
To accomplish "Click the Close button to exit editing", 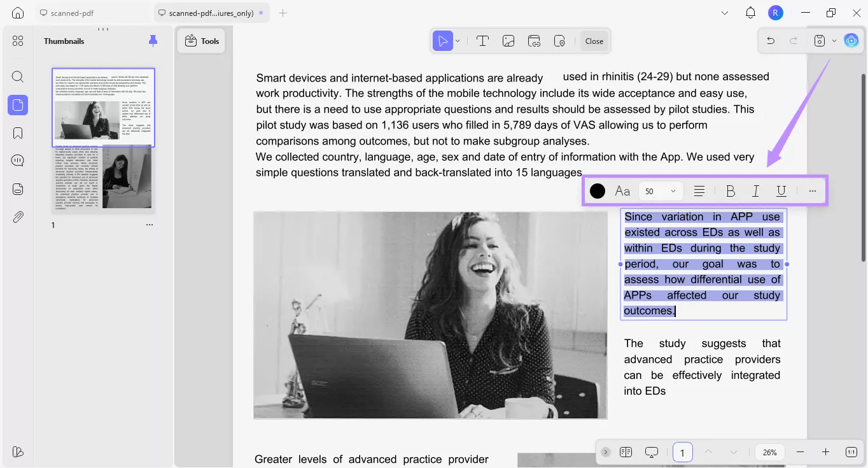I will tap(593, 40).
